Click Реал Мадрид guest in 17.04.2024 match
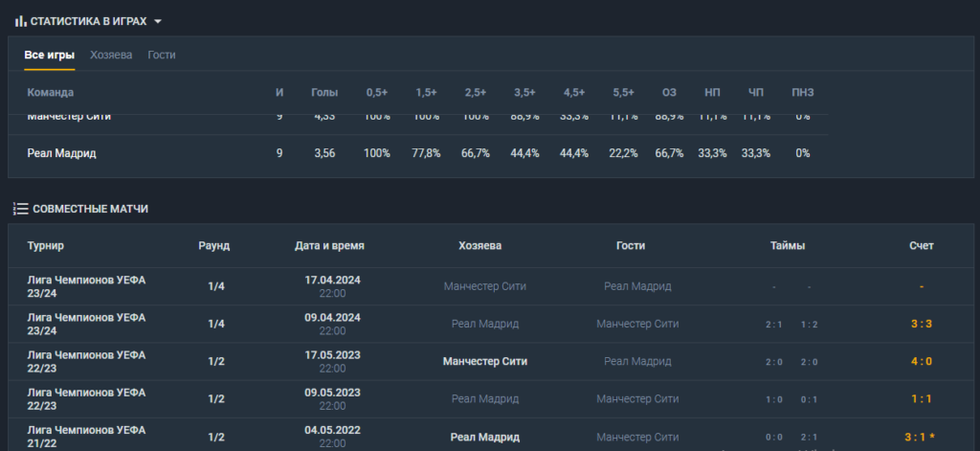This screenshot has width=980, height=451. (x=637, y=286)
